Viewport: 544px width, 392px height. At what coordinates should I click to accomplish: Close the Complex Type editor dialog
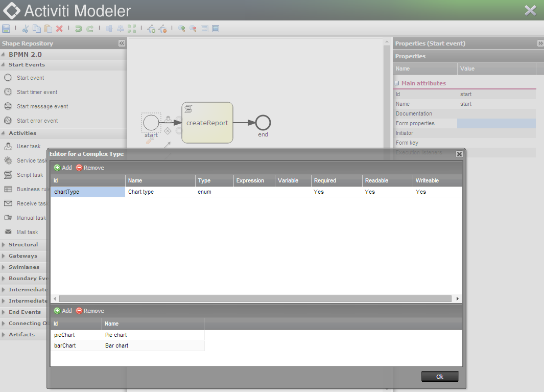[x=459, y=154]
